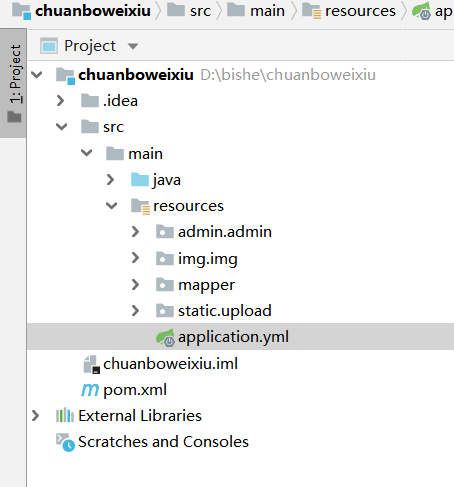The image size is (454, 487).
Task: Click the chuanboweixiu.iml module file icon
Action: point(91,364)
